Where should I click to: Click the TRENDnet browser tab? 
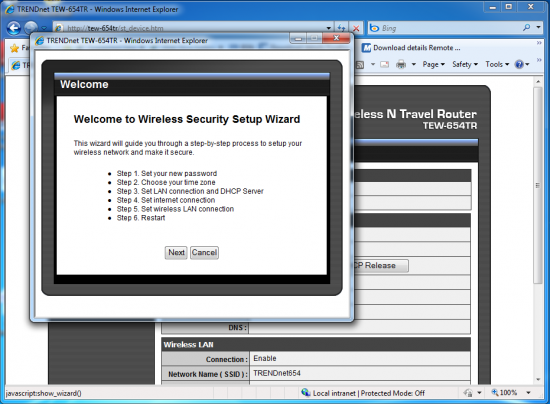pyautogui.click(x=20, y=65)
